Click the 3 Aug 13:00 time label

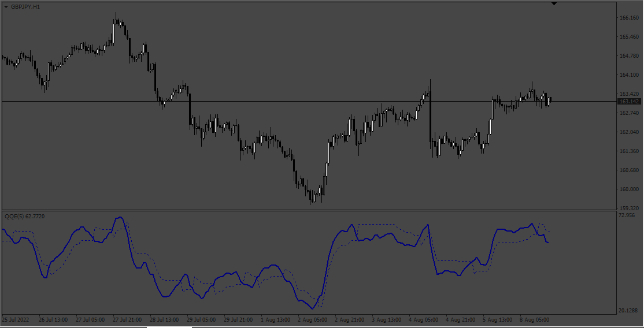click(x=386, y=319)
